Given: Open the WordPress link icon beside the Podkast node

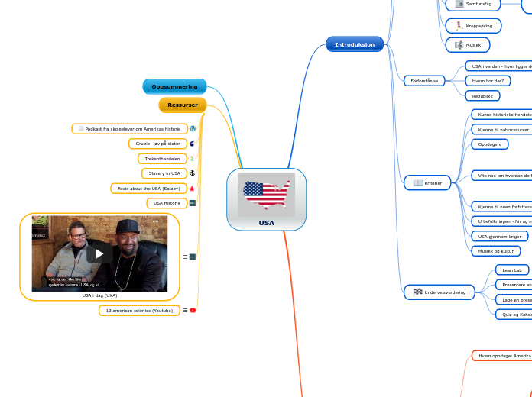Looking at the screenshot, I should [193, 129].
